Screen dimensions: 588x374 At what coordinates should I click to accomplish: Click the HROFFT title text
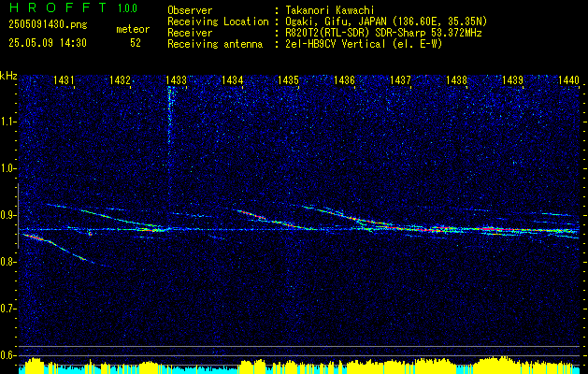(58, 7)
